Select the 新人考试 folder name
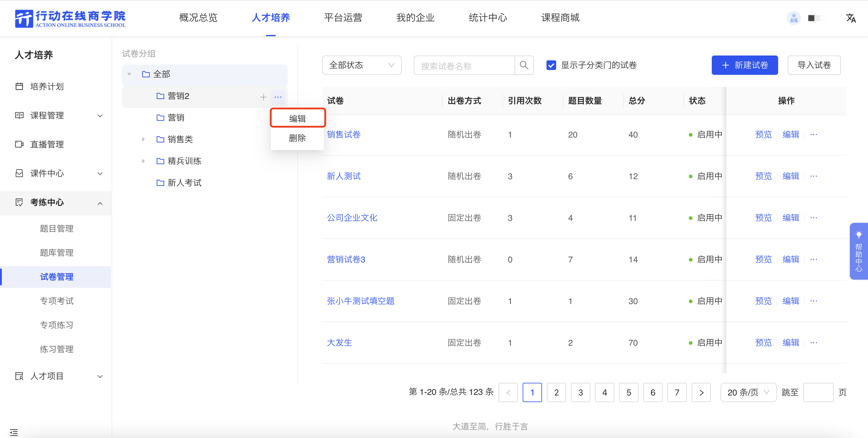This screenshot has height=438, width=868. tap(184, 183)
